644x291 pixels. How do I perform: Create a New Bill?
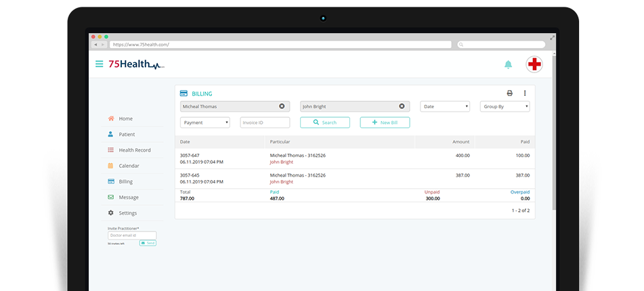(385, 122)
